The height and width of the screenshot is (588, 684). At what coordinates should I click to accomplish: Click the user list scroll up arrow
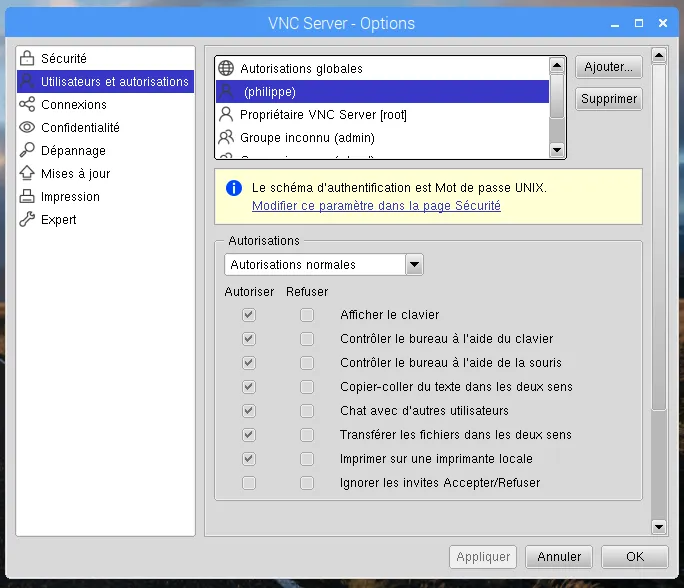click(x=557, y=65)
